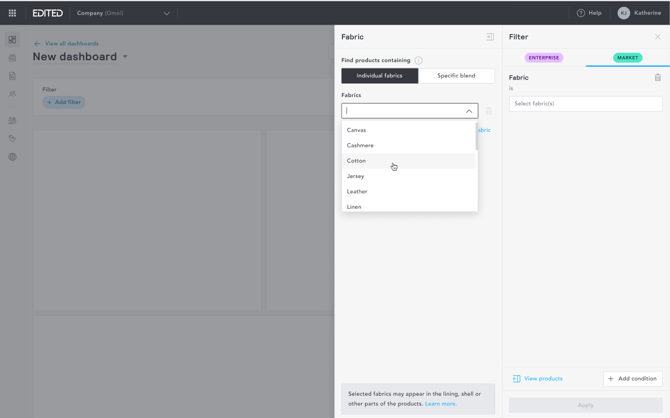Delete the Fabric condition with trash icon

pyautogui.click(x=657, y=77)
